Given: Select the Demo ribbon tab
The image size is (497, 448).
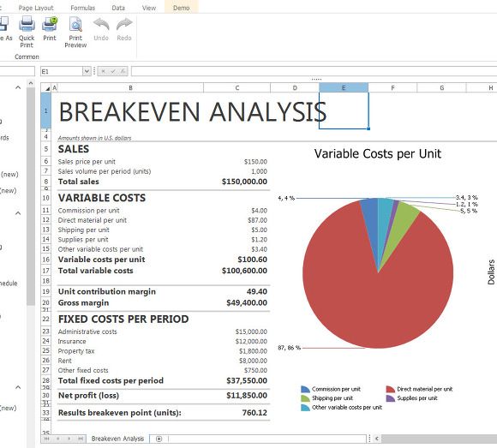Looking at the screenshot, I should tap(182, 8).
